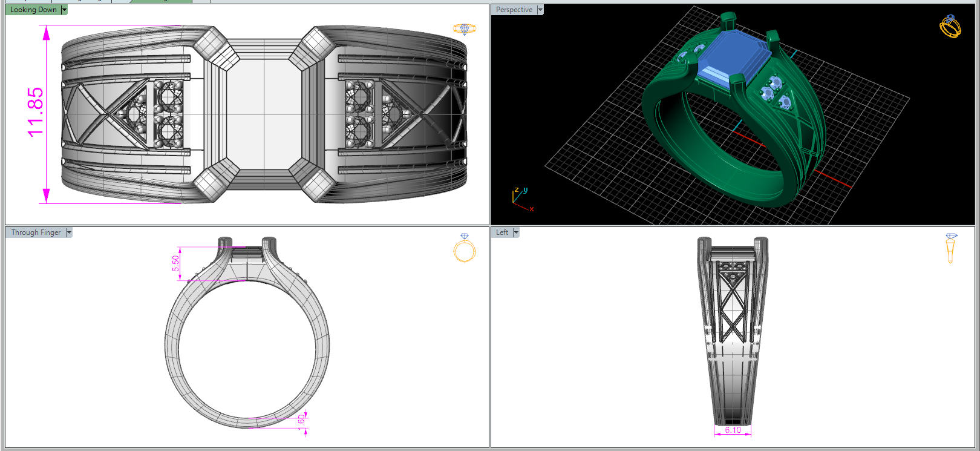
Task: Select the blue center gemstone in Perspective view
Action: (734, 58)
